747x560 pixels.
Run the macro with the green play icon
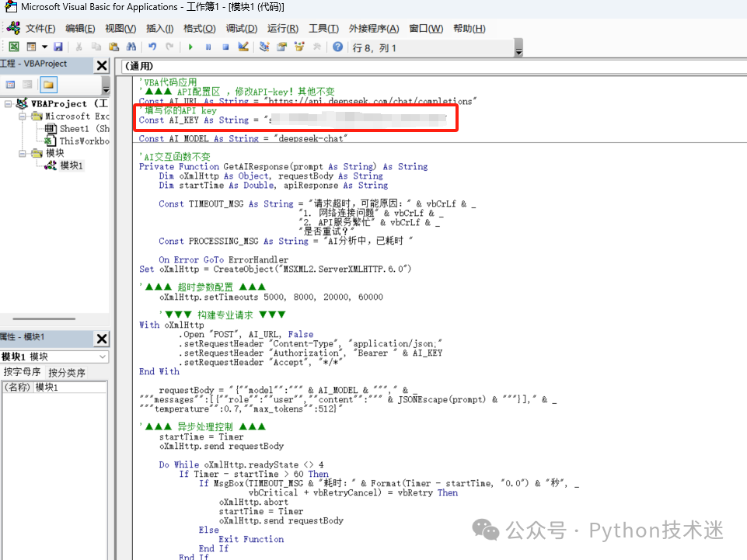tap(190, 47)
